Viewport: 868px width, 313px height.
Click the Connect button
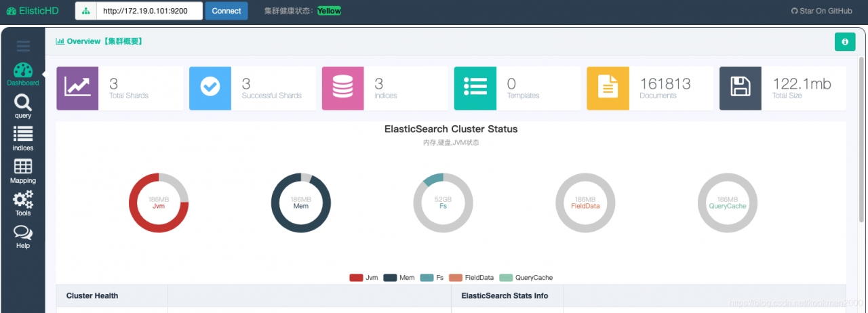click(226, 11)
